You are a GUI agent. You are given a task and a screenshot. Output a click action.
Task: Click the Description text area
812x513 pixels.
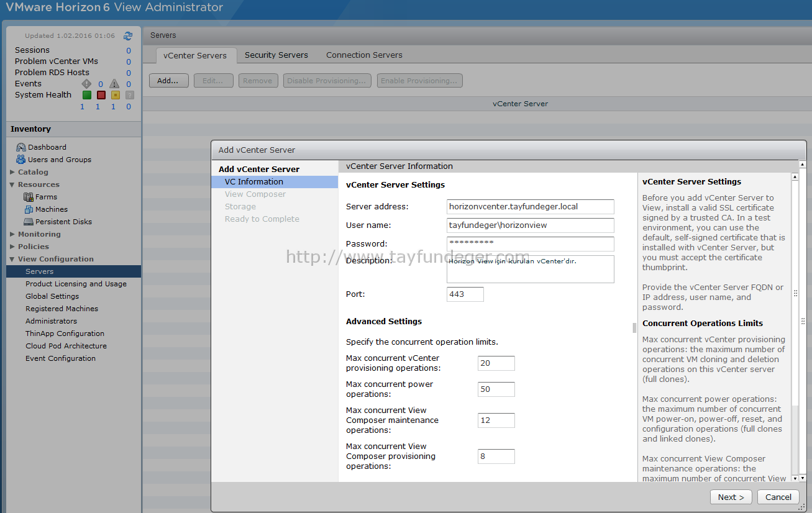[531, 269]
